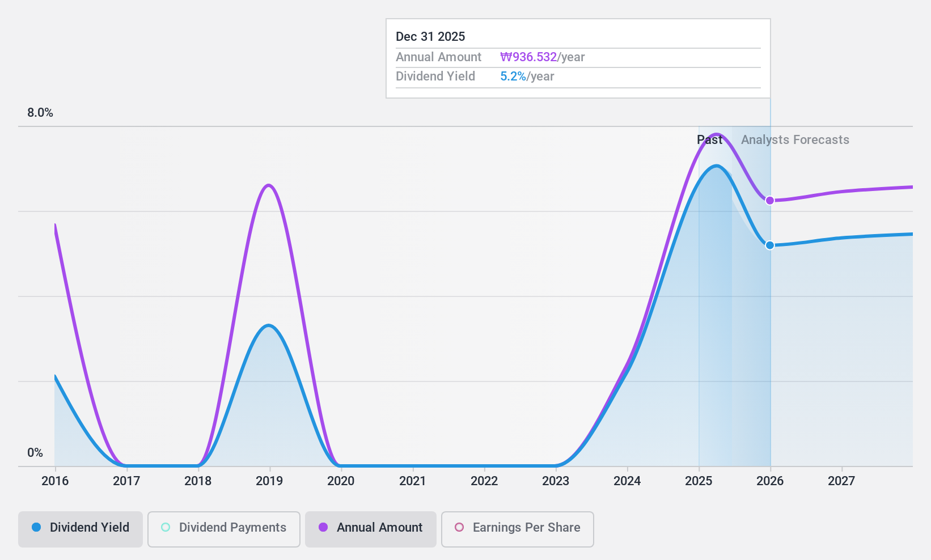Click the 2017 x-axis label
Viewport: 931px width, 560px height.
[126, 481]
